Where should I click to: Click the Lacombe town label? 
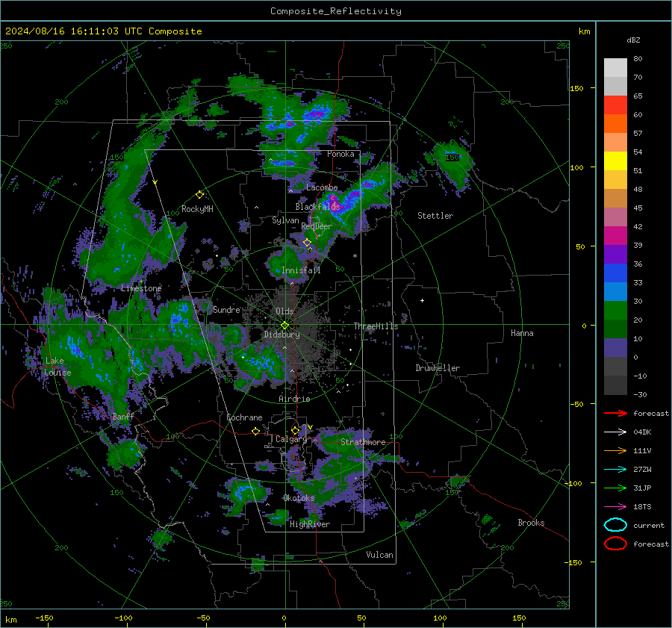click(322, 187)
